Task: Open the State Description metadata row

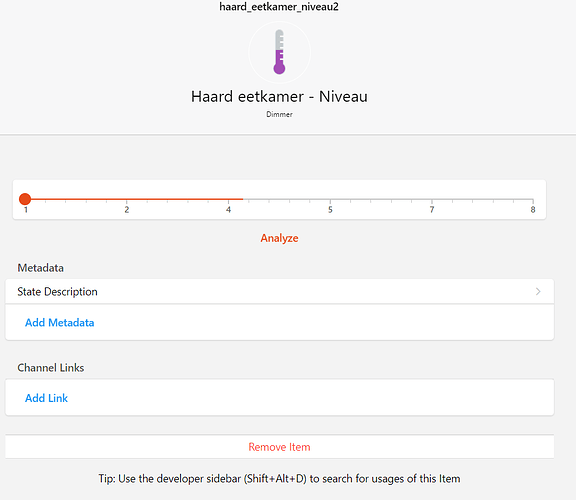Action: tap(280, 291)
